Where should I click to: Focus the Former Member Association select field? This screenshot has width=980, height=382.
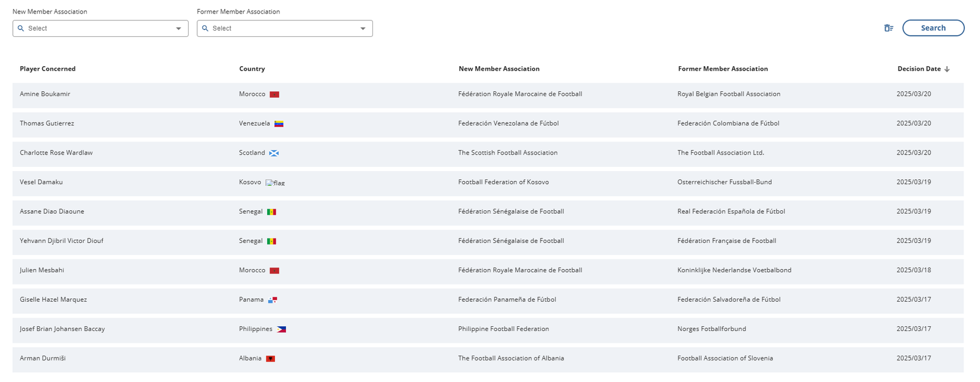[285, 28]
